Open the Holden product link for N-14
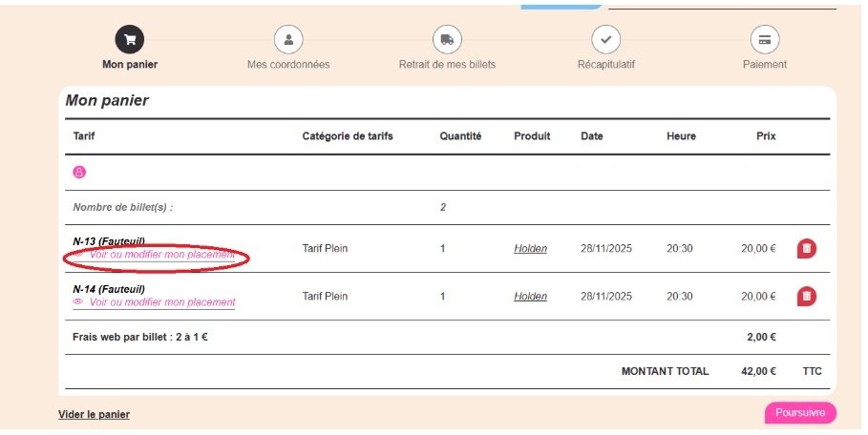This screenshot has width=868, height=435. tap(530, 297)
